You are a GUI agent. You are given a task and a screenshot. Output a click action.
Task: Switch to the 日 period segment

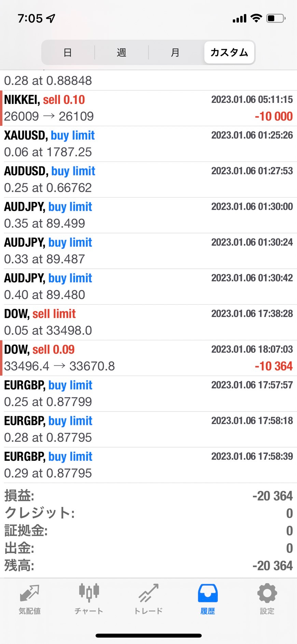(68, 53)
